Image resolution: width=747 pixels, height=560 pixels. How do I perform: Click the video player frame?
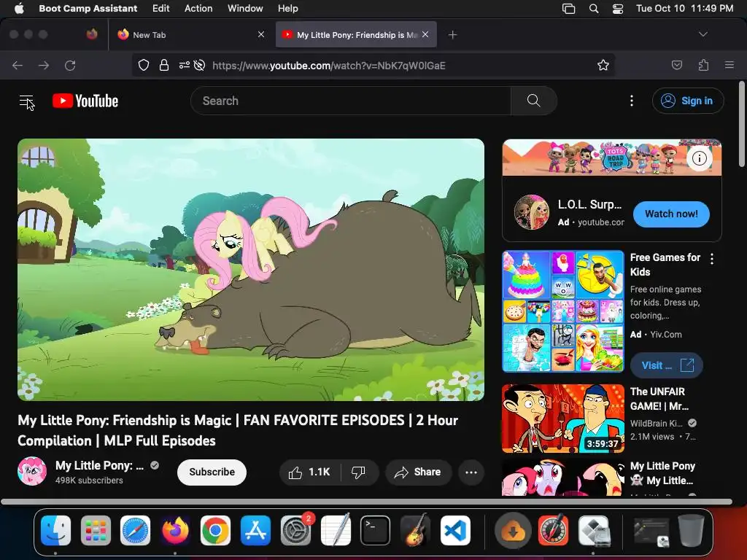(x=251, y=270)
